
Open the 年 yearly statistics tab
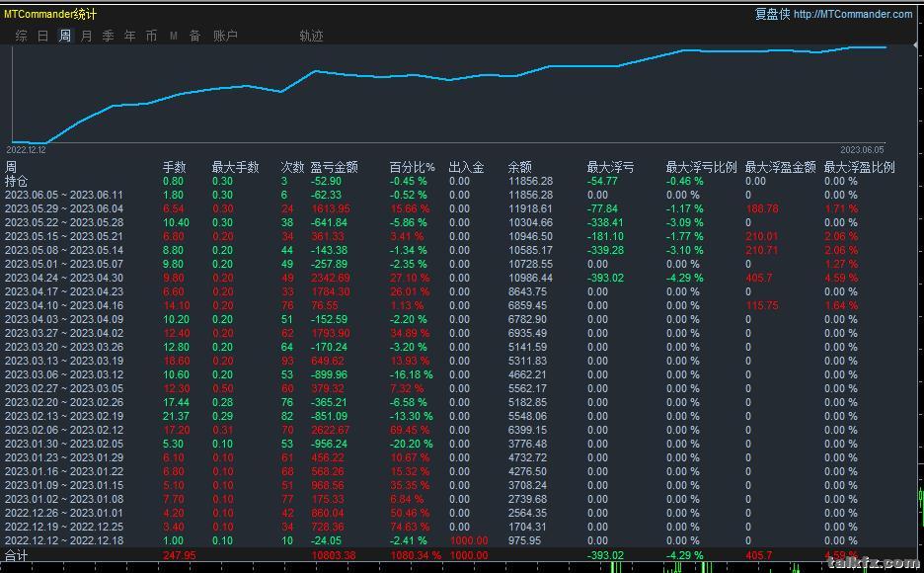129,36
